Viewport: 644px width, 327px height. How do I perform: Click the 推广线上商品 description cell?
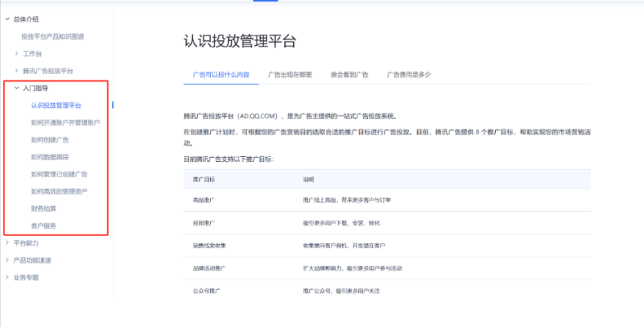coord(347,200)
